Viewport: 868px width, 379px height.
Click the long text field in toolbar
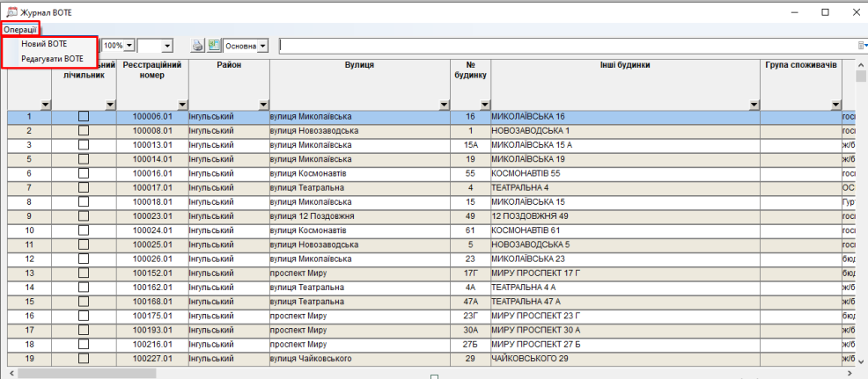pyautogui.click(x=563, y=45)
